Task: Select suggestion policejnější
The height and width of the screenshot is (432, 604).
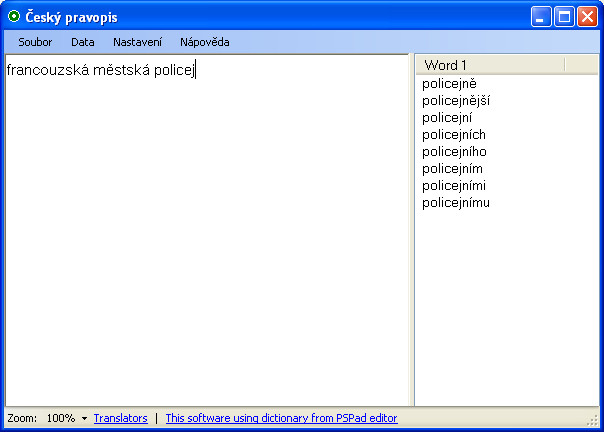Action: [x=456, y=101]
